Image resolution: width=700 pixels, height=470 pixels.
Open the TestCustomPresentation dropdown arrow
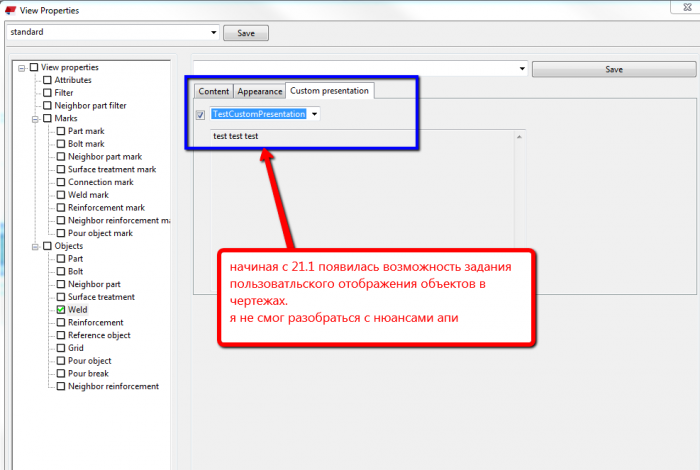(x=314, y=114)
